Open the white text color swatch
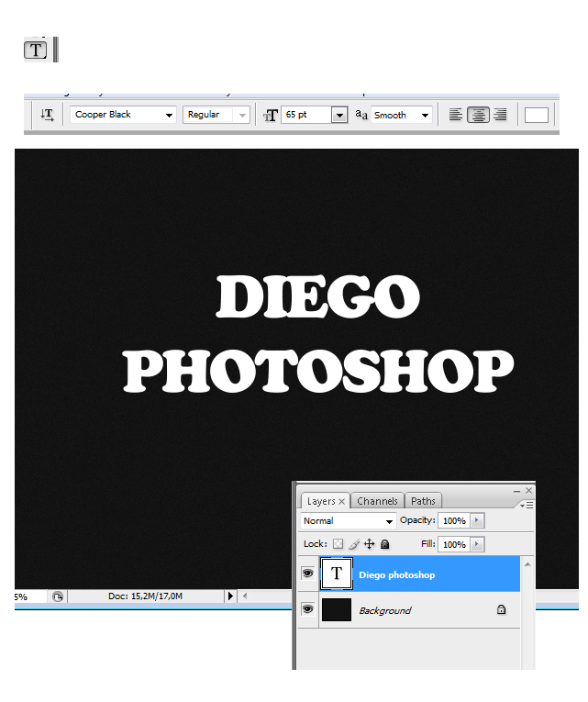Viewport: 588px width, 702px height. pyautogui.click(x=536, y=115)
